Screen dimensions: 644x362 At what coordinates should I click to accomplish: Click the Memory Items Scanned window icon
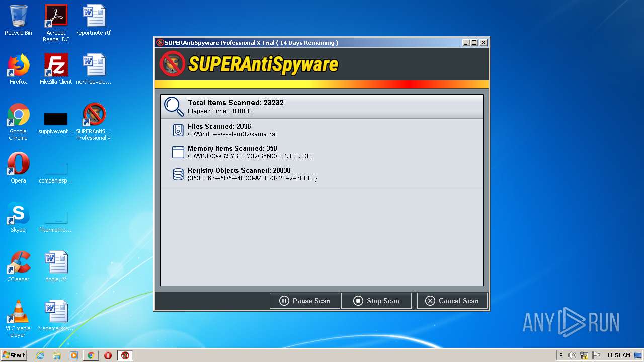coord(178,152)
